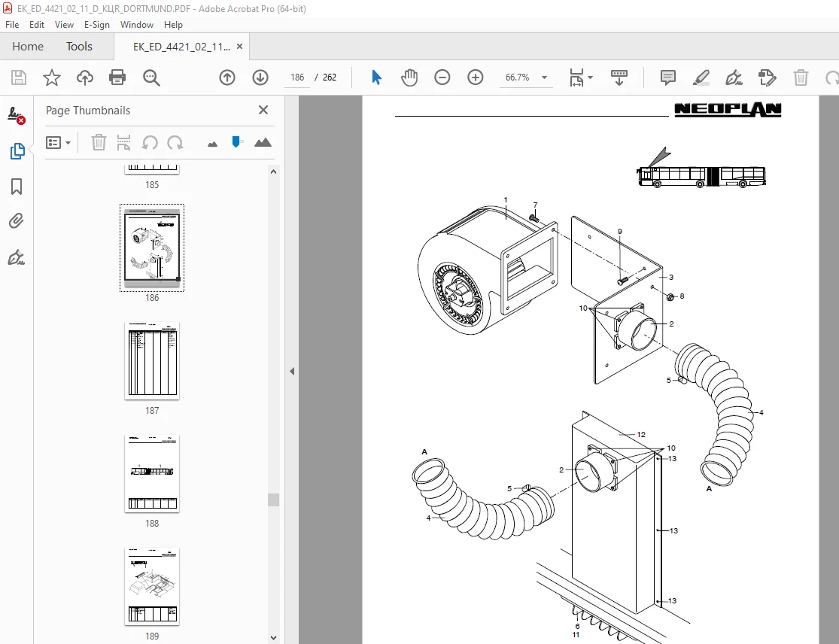The width and height of the screenshot is (839, 644).
Task: Click the thumbnails scrollbar handle
Action: 273,500
